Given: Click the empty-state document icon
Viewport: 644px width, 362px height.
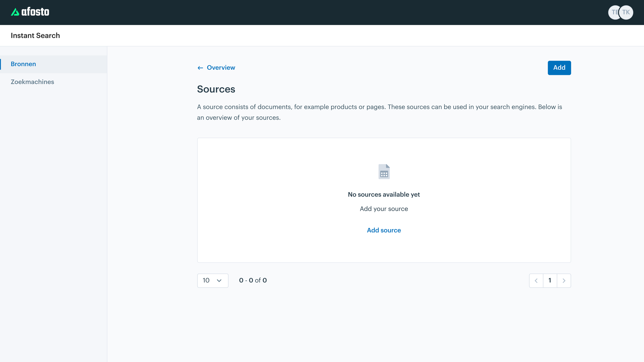Looking at the screenshot, I should point(384,171).
